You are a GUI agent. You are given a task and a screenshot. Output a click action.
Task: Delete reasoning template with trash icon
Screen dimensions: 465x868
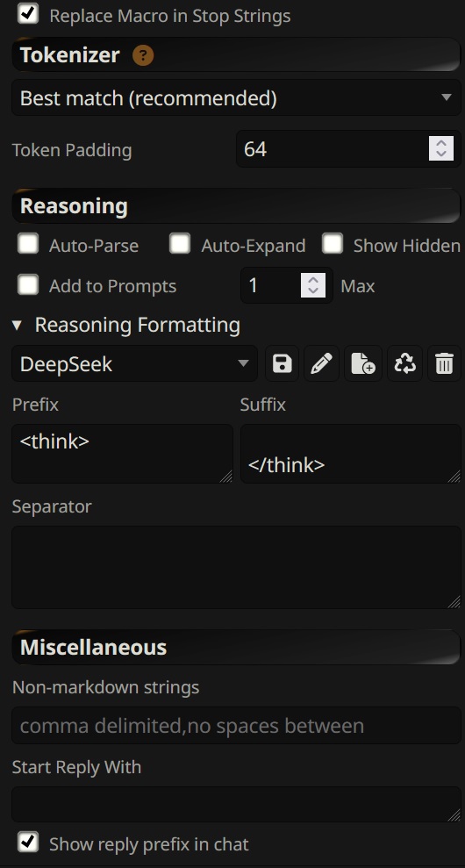(x=445, y=364)
